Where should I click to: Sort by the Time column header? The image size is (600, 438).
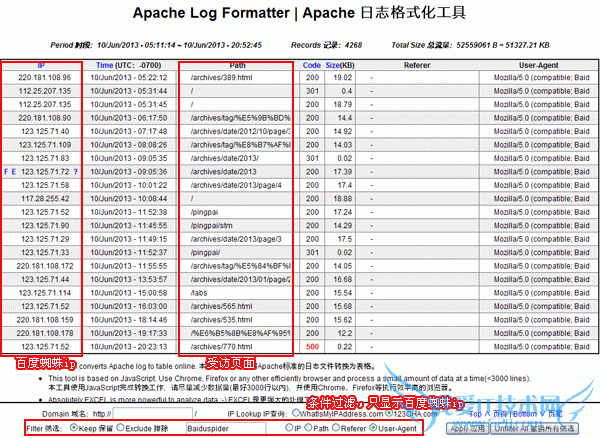coord(104,65)
